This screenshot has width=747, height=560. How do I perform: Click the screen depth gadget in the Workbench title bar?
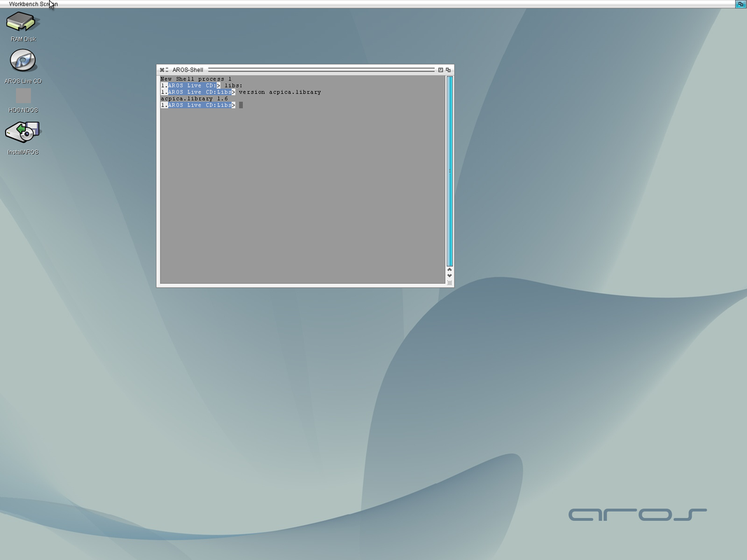(740, 3)
